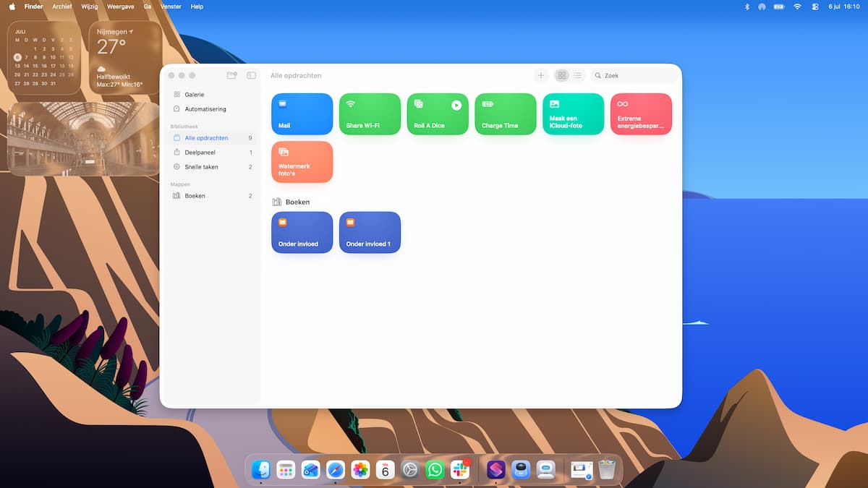Image resolution: width=868 pixels, height=488 pixels.
Task: Click the Wi-Fi icon in the menu bar
Action: (x=797, y=7)
